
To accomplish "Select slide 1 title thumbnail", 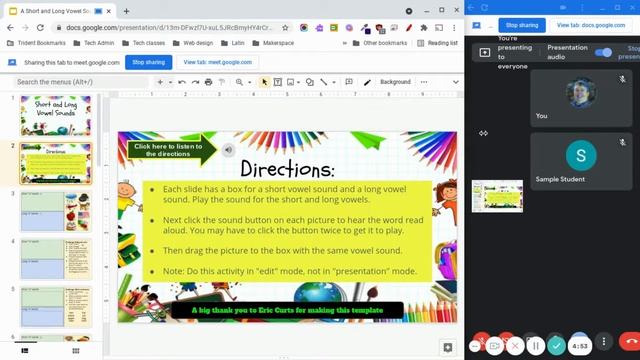I will [56, 116].
